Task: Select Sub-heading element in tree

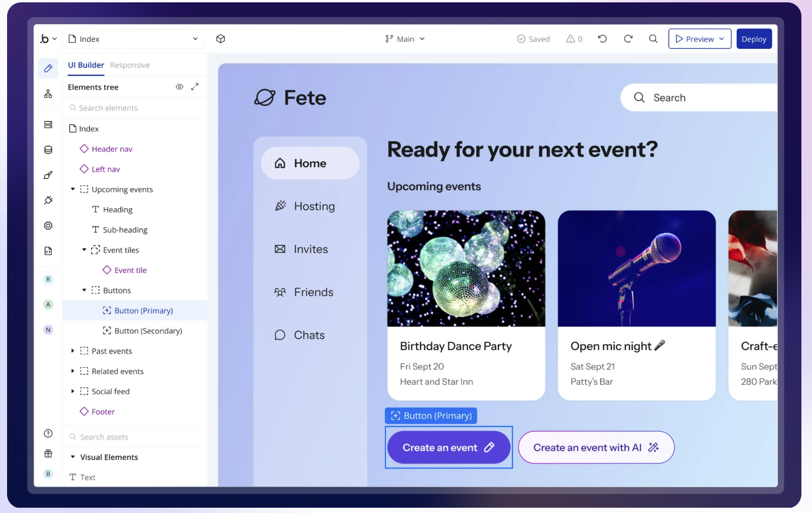Action: click(x=119, y=229)
